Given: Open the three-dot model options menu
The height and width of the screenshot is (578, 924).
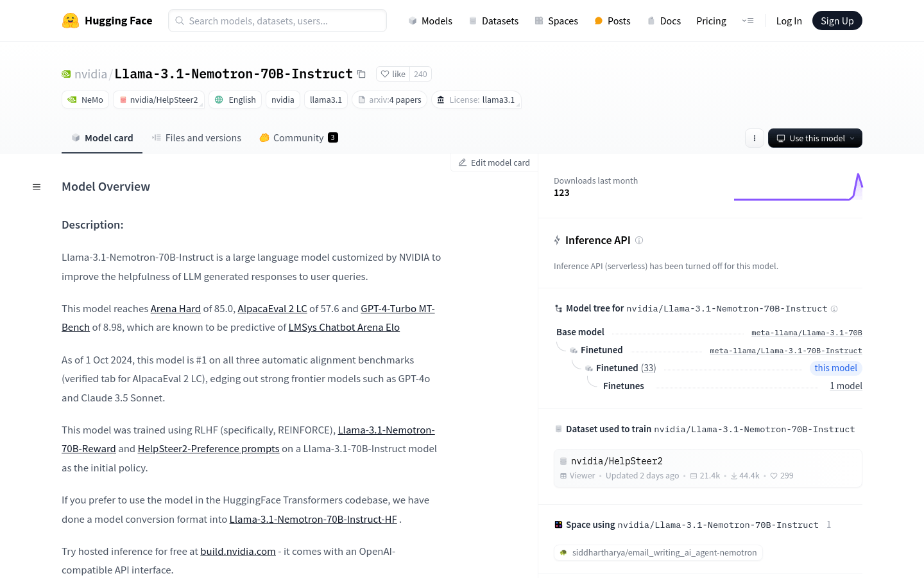Looking at the screenshot, I should tap(755, 138).
